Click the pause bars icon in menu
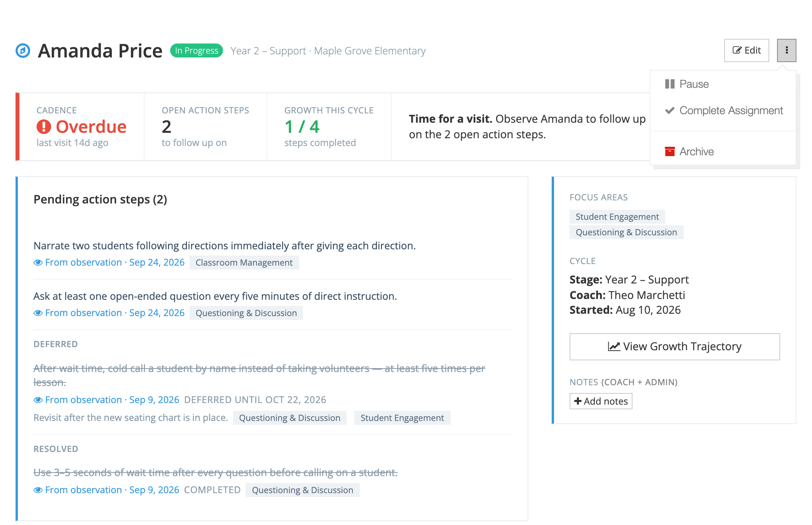 [670, 84]
